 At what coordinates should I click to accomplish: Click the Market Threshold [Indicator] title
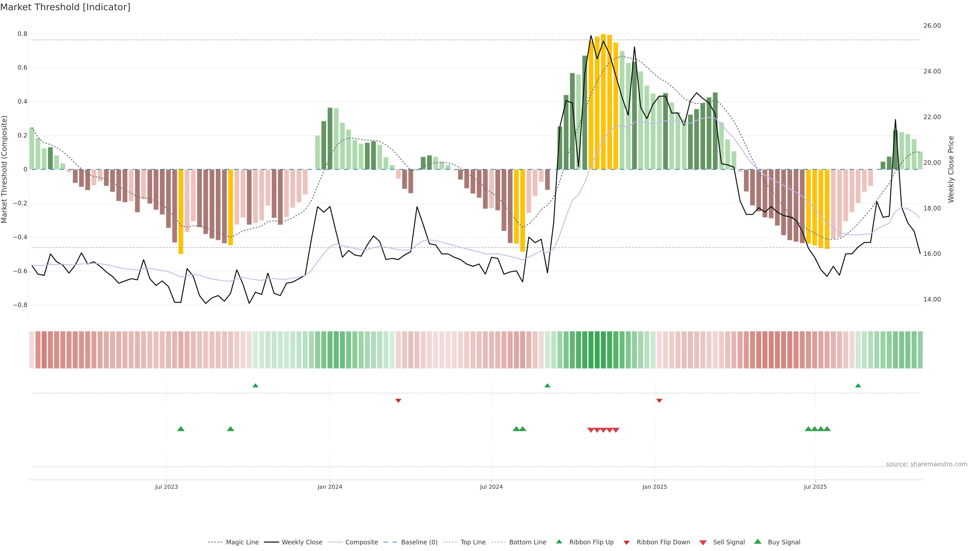point(65,7)
